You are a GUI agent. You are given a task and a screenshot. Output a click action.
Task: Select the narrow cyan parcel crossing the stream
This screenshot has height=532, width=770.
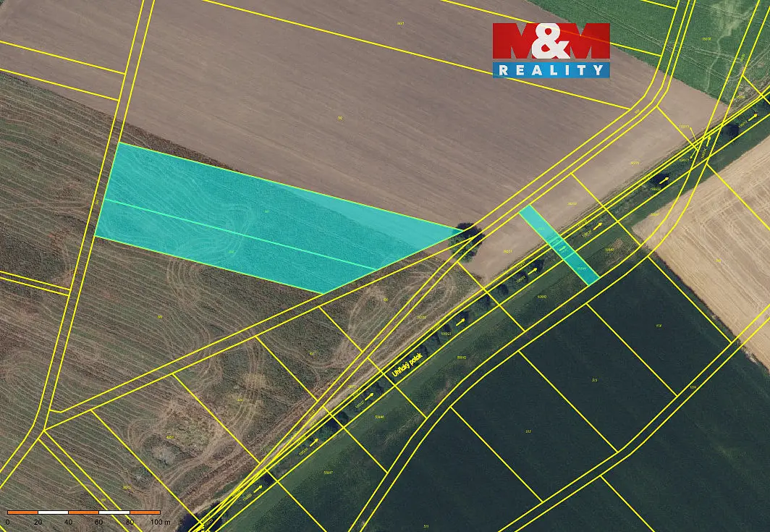(x=559, y=245)
